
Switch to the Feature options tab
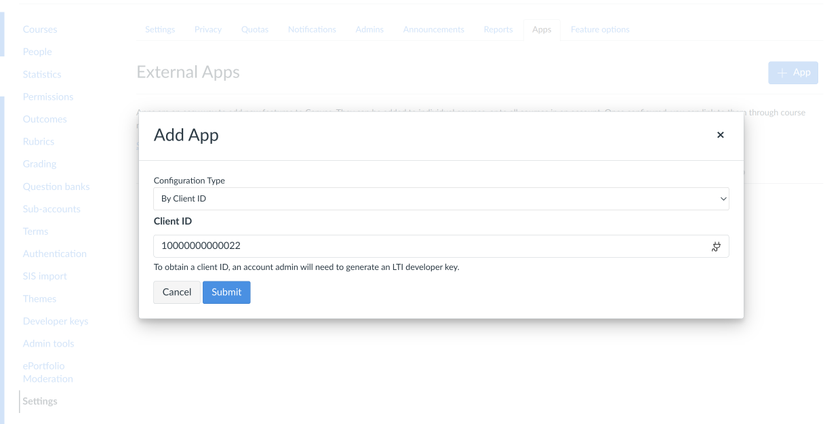point(600,29)
